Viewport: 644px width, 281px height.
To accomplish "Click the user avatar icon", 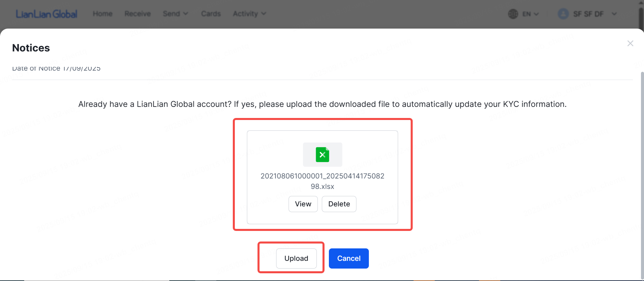I will (x=563, y=14).
